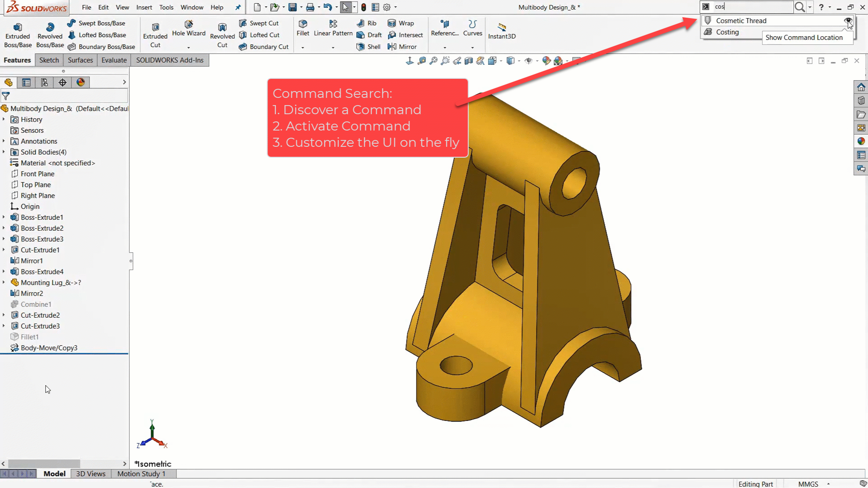Image resolution: width=868 pixels, height=488 pixels.
Task: Choose the Shell feature tool
Action: pos(369,47)
